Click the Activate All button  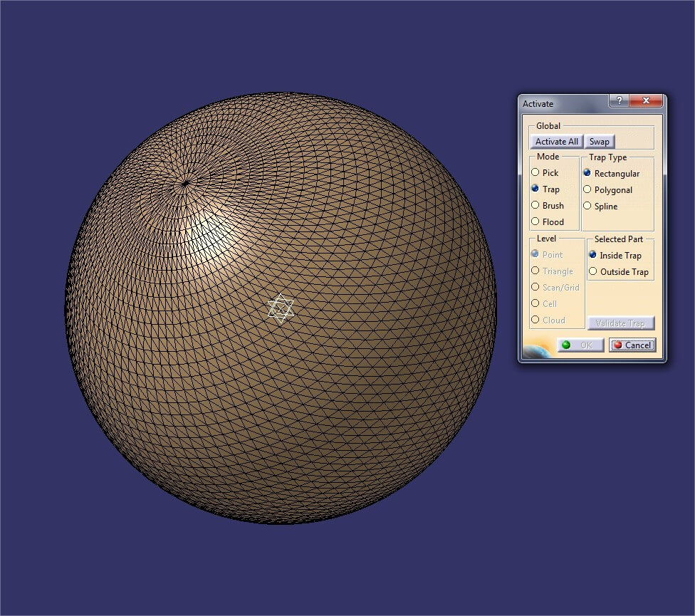555,141
